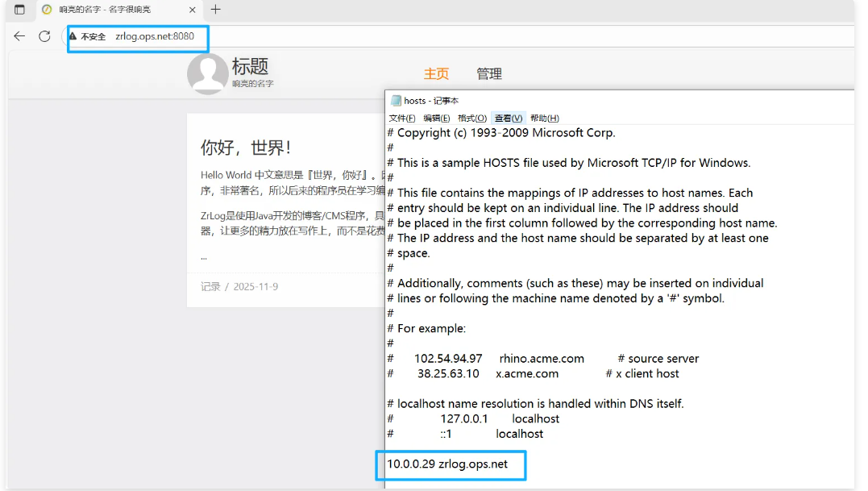Open the 你好，世界! blog post
This screenshot has width=868, height=491.
coord(246,148)
